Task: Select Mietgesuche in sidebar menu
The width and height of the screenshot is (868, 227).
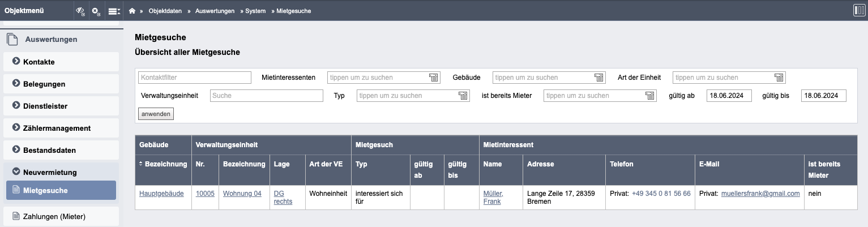Action: 61,191
